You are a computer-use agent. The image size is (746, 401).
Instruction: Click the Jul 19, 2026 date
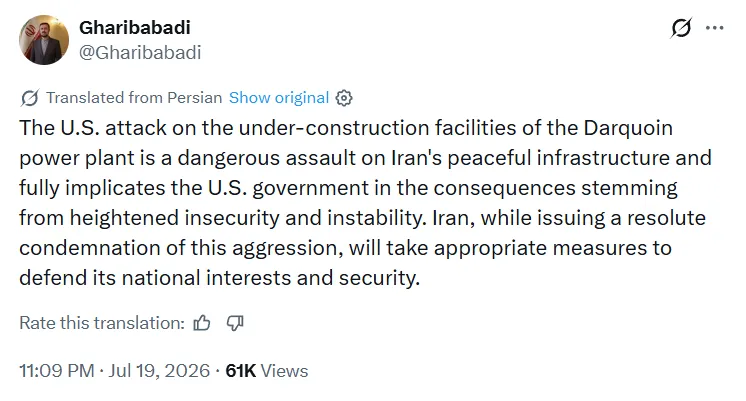coord(159,371)
